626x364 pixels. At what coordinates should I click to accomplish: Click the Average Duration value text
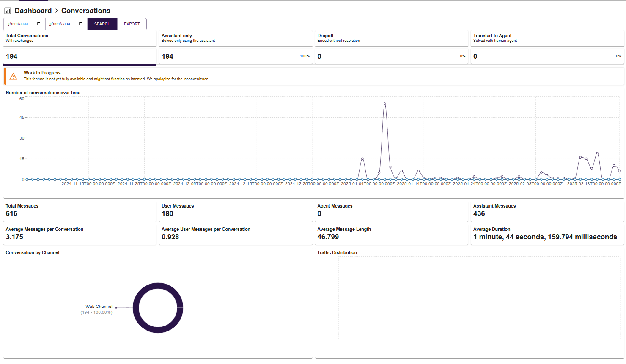point(545,237)
